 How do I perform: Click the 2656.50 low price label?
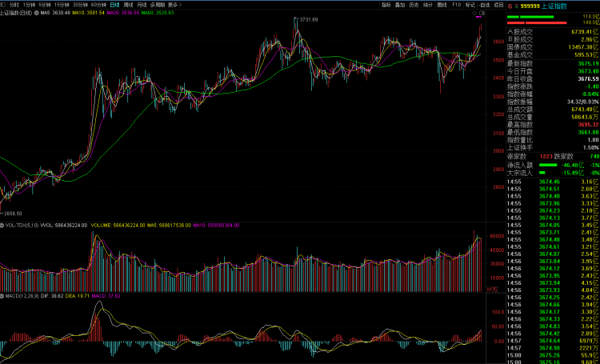(13, 214)
